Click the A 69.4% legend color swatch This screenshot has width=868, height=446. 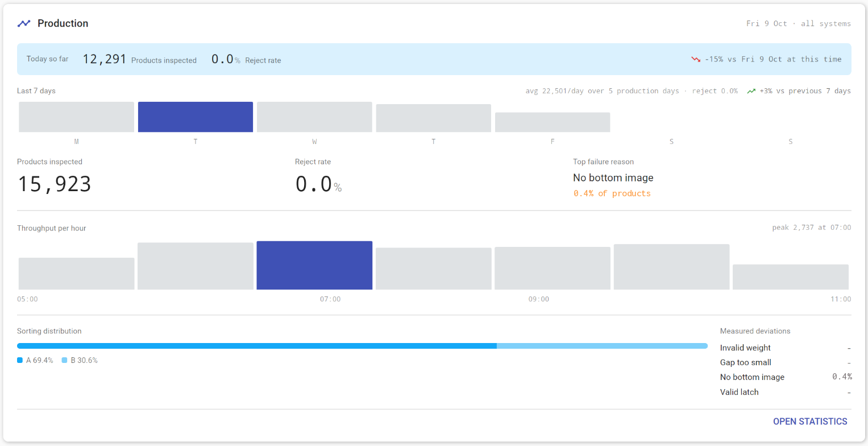coord(20,360)
